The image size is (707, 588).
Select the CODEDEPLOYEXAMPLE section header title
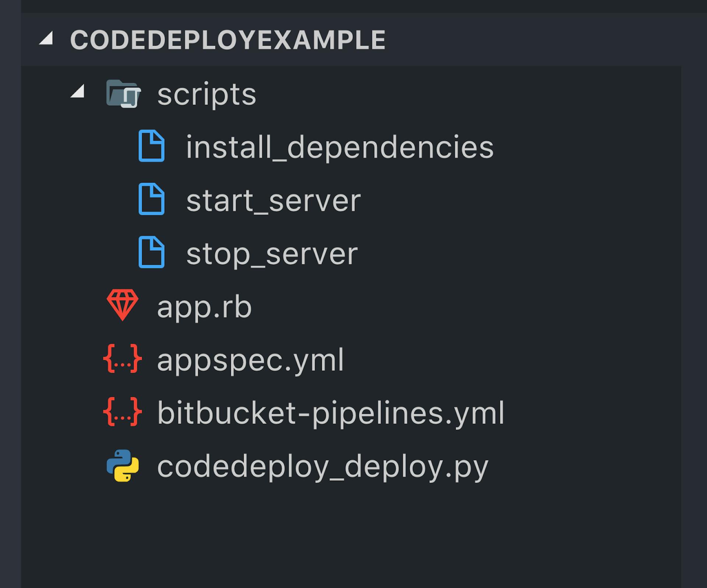point(228,40)
